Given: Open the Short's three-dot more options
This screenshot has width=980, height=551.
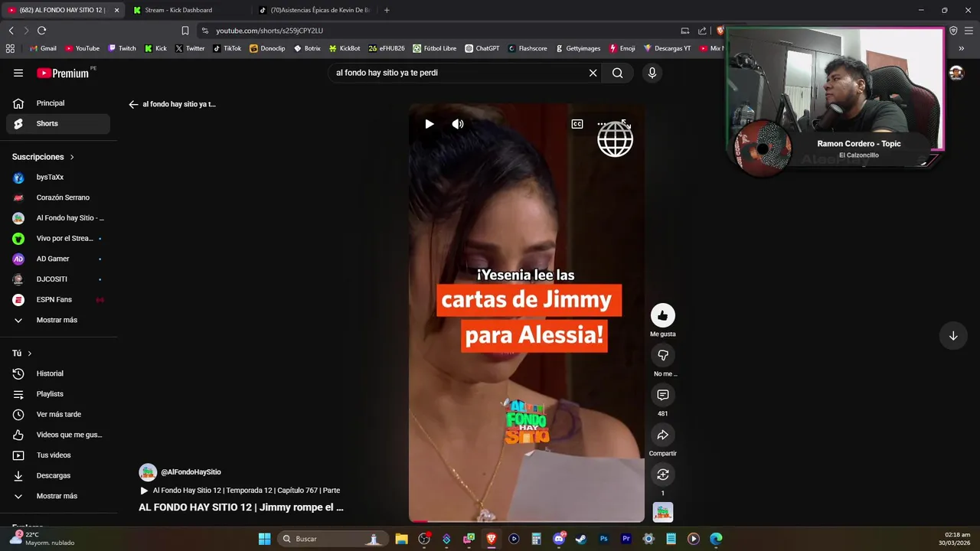Looking at the screenshot, I should pyautogui.click(x=603, y=124).
